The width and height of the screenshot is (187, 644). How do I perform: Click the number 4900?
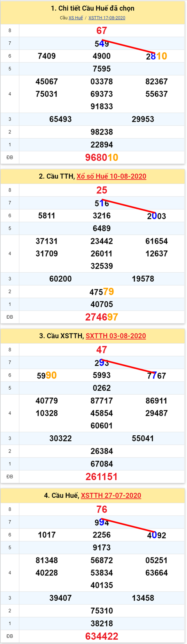[x=102, y=56]
